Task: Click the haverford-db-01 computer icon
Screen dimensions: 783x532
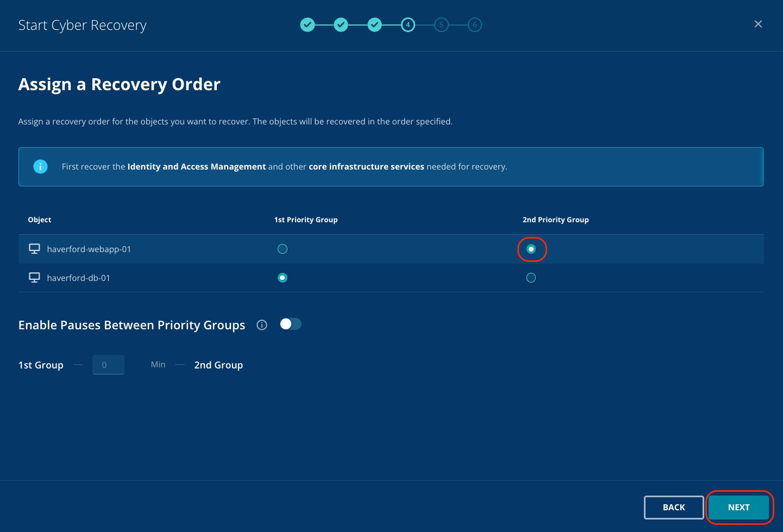Action: pyautogui.click(x=34, y=278)
